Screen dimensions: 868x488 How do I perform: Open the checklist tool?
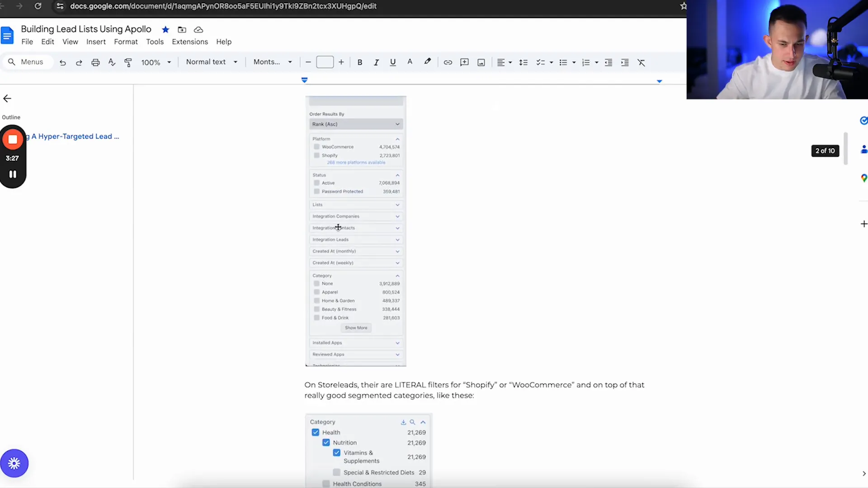(540, 62)
